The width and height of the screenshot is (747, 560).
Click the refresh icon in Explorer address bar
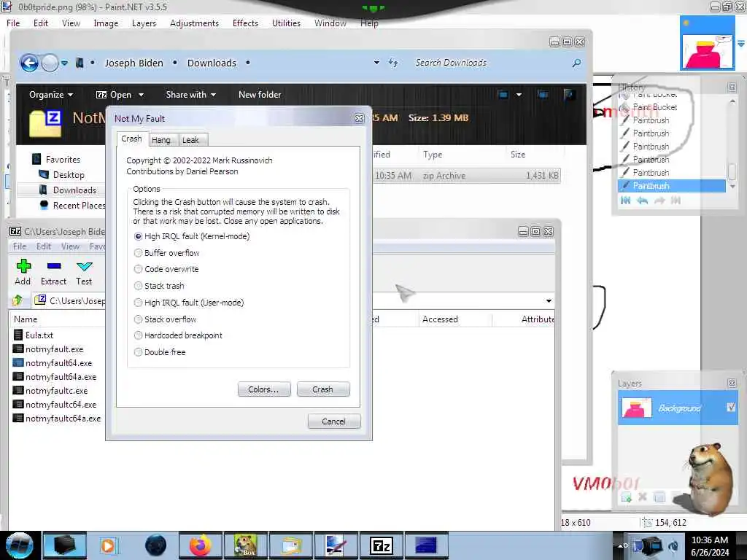(393, 63)
